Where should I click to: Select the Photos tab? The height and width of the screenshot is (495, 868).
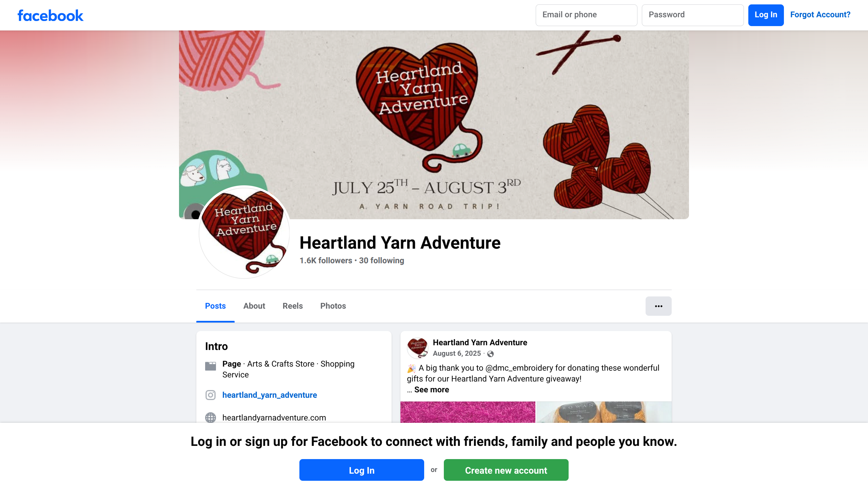click(x=333, y=306)
